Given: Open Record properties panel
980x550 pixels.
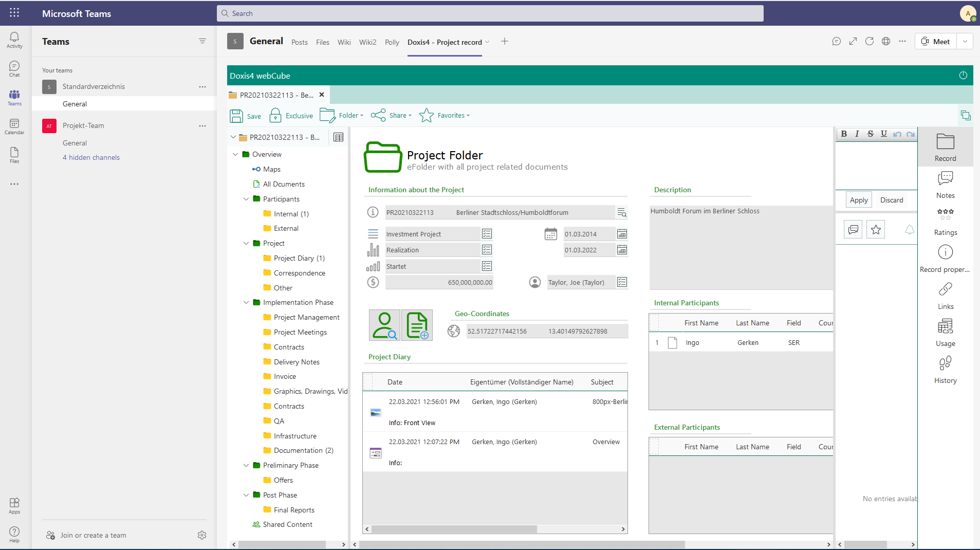Looking at the screenshot, I should coord(945,259).
